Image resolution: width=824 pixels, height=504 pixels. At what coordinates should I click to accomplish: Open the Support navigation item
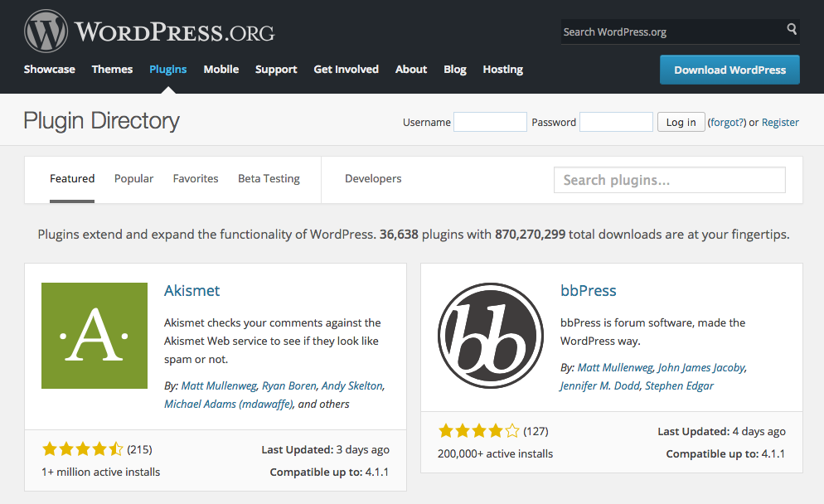coord(276,70)
